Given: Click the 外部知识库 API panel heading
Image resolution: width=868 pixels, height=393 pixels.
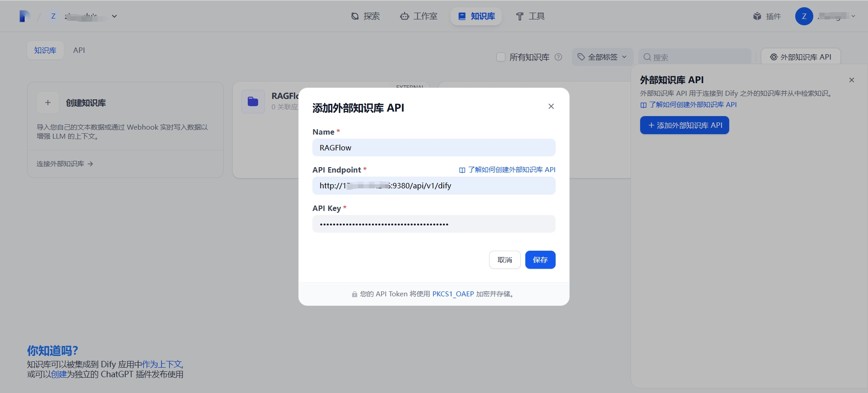Looking at the screenshot, I should click(x=672, y=80).
